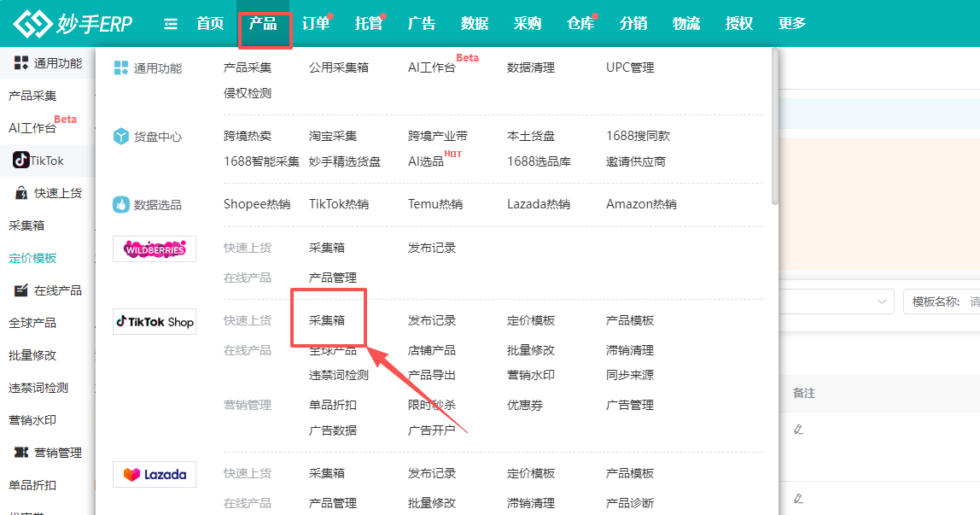Open Lazada 产品诊断 link
The height and width of the screenshot is (515, 980).
click(x=630, y=503)
